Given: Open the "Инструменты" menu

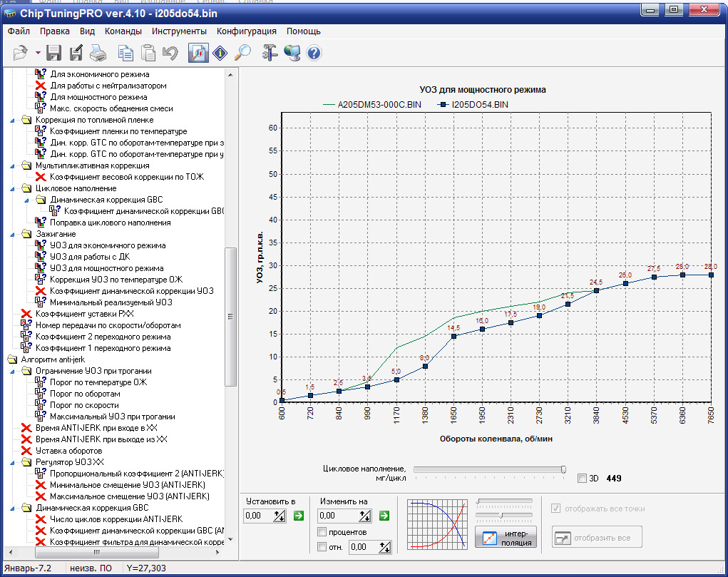Looking at the screenshot, I should point(179,31).
